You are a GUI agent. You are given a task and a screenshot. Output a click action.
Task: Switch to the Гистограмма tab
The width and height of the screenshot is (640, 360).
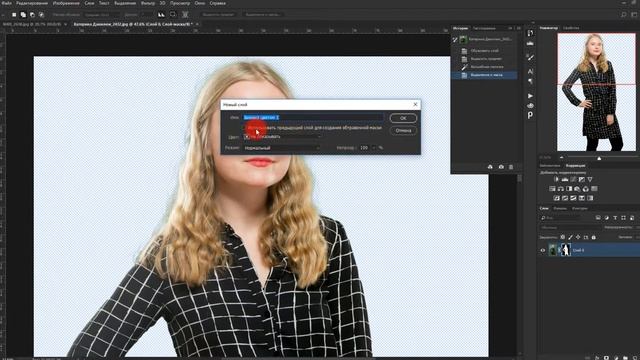[484, 28]
